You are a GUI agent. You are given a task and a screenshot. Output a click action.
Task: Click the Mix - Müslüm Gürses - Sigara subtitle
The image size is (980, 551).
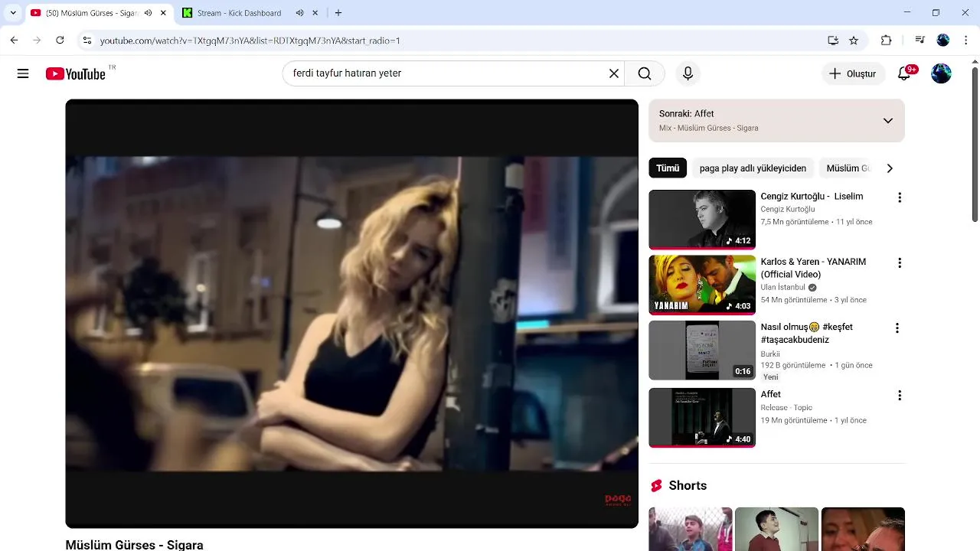click(708, 128)
